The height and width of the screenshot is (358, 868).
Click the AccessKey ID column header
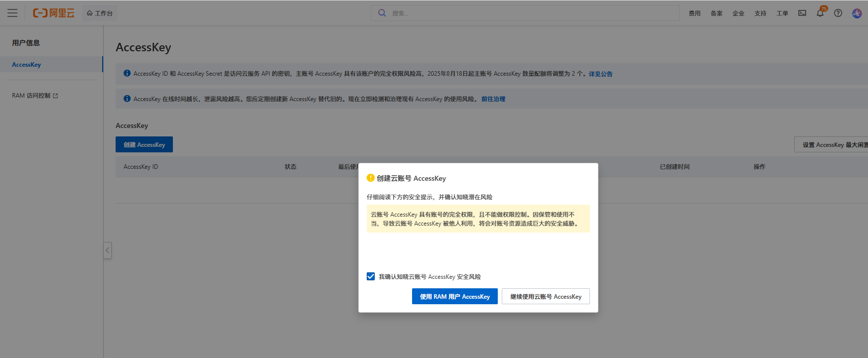(141, 167)
